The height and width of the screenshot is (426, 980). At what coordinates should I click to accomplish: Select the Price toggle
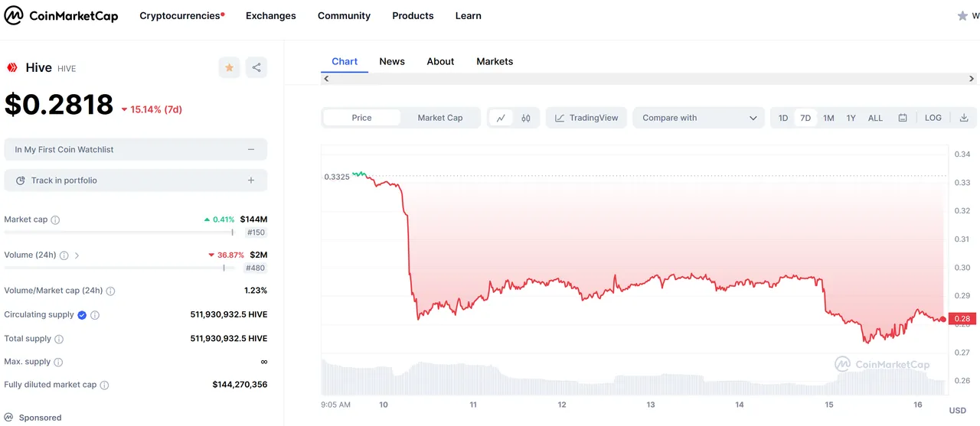point(361,118)
